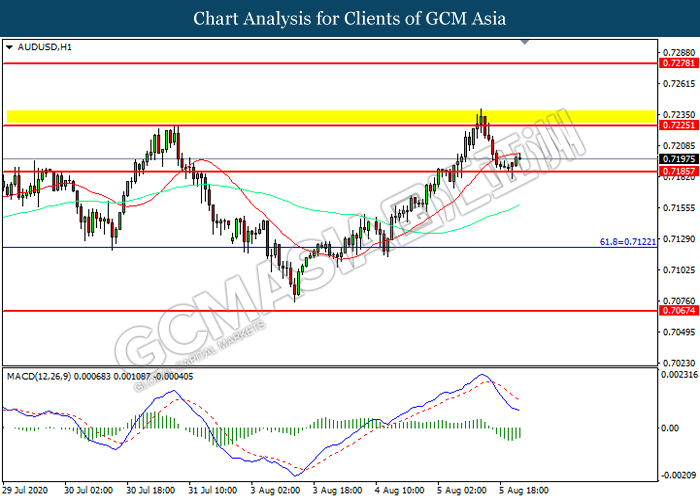The image size is (700, 500).
Task: Click the 0.71290 price scale value
Action: (679, 239)
